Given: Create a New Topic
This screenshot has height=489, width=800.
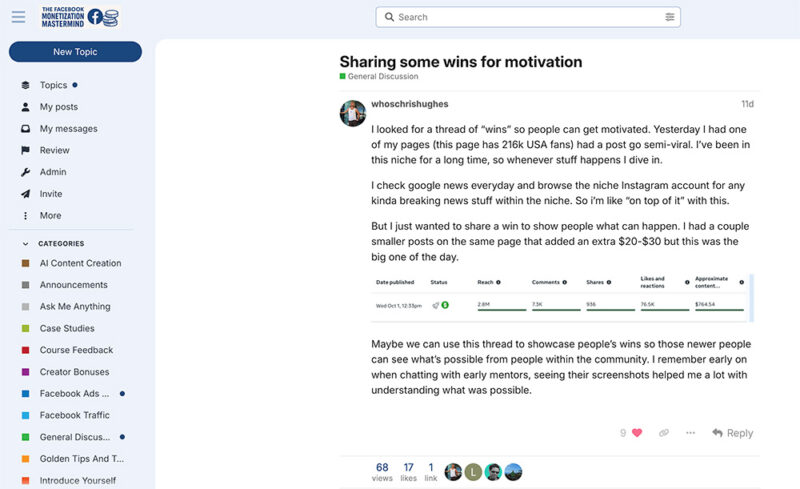Looking at the screenshot, I should point(75,52).
